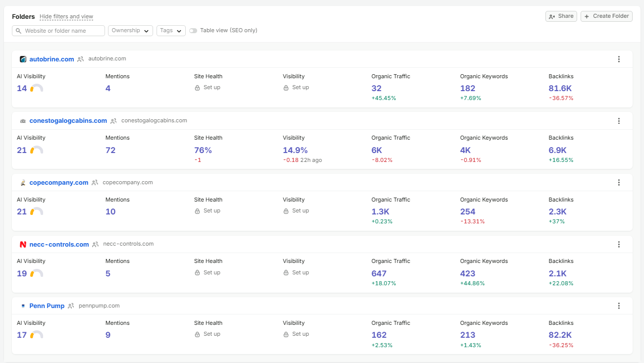Open conestogalogcabins.com three-dot options menu

pyautogui.click(x=619, y=121)
